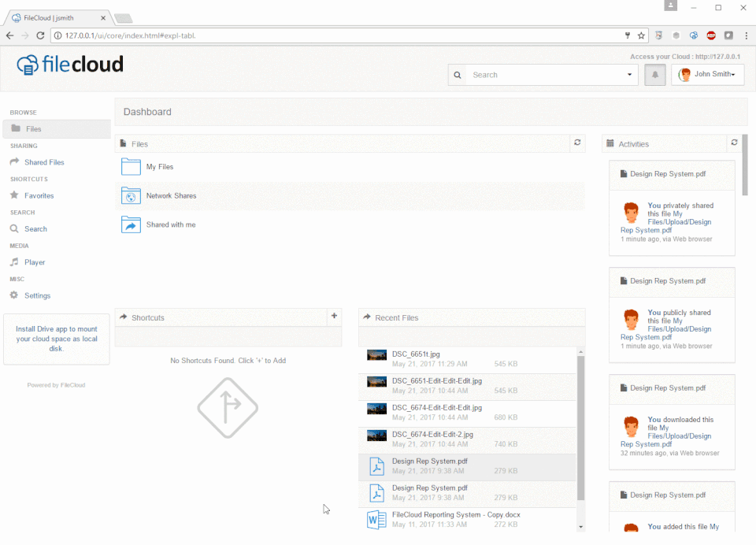This screenshot has width=756, height=545.
Task: Click the Shared with me label
Action: point(171,224)
